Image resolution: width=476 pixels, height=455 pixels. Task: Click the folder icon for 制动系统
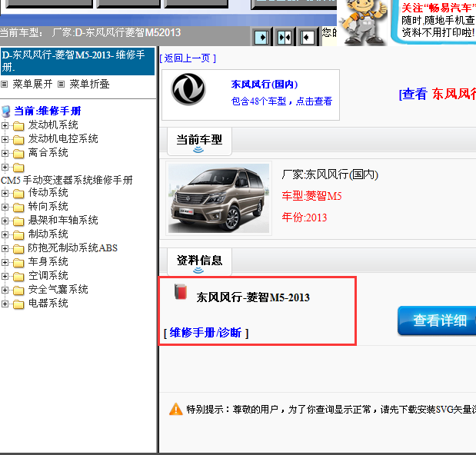(x=18, y=234)
